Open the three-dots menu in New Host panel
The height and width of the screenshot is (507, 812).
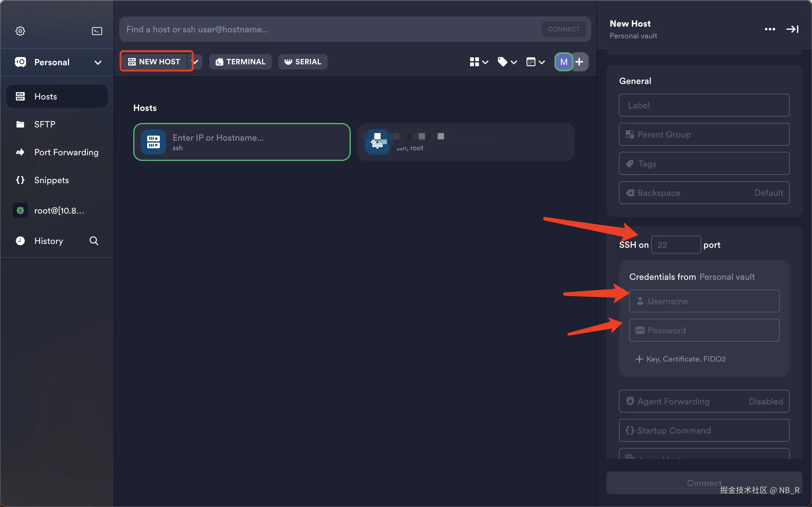770,29
